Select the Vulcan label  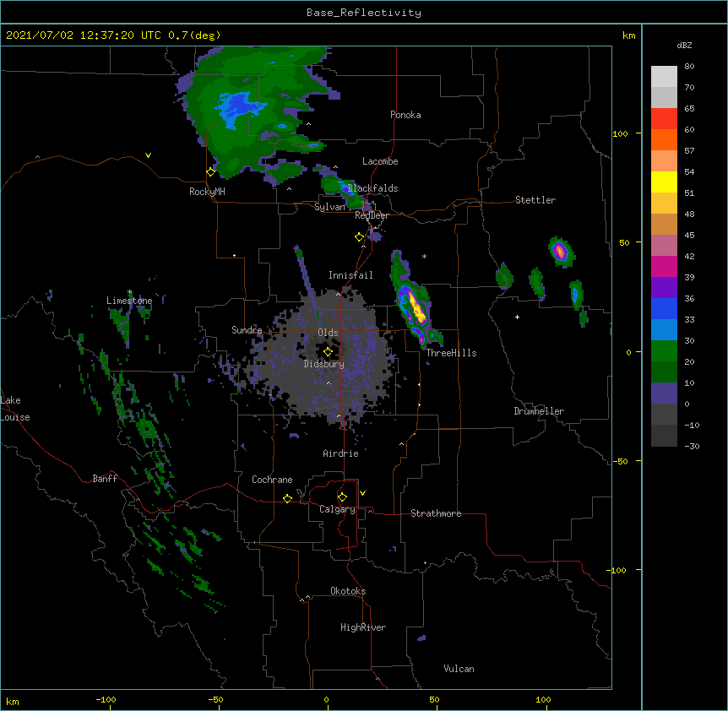pos(459,669)
